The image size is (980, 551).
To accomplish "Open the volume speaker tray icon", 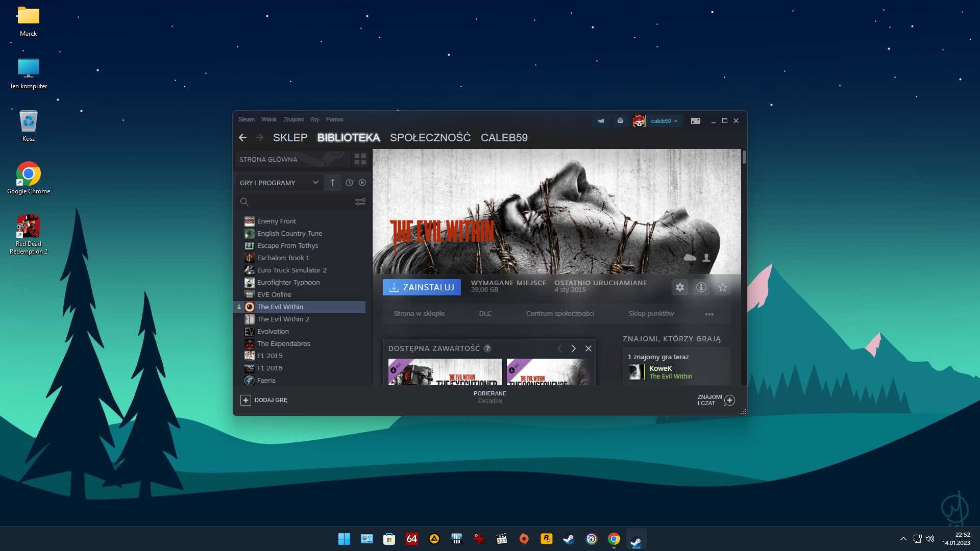I will click(930, 539).
